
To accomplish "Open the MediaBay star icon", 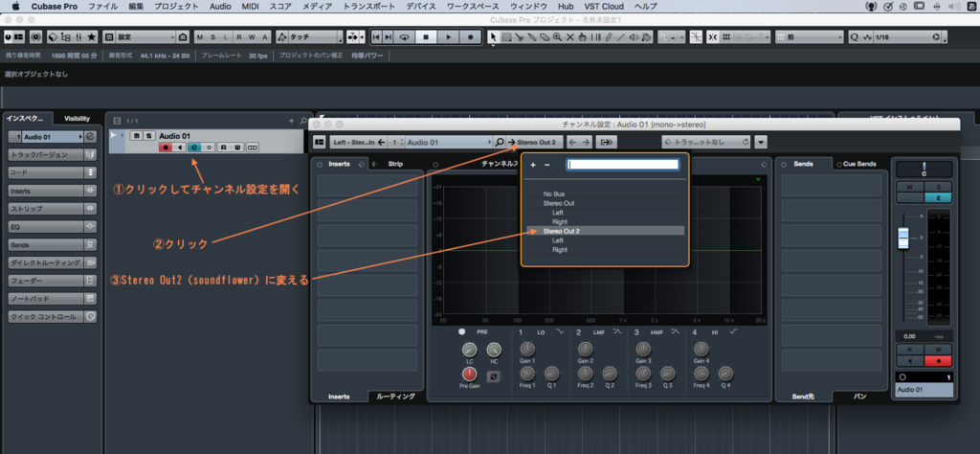I will point(92,37).
